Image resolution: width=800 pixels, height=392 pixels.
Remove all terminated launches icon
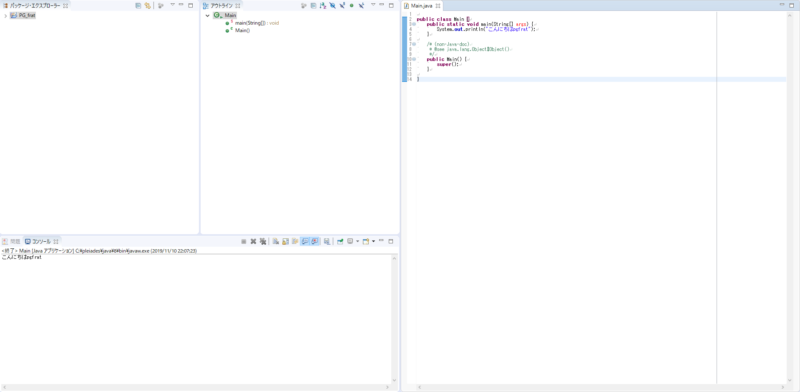click(263, 241)
